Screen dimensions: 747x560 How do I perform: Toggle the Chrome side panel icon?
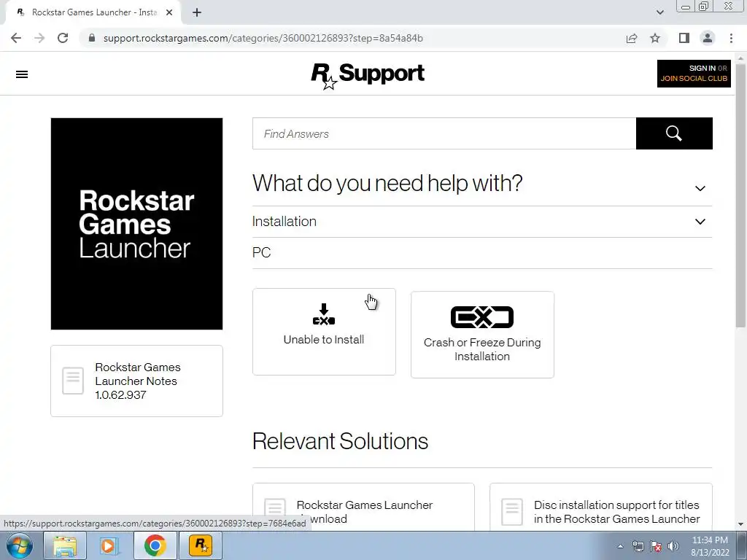tap(684, 38)
